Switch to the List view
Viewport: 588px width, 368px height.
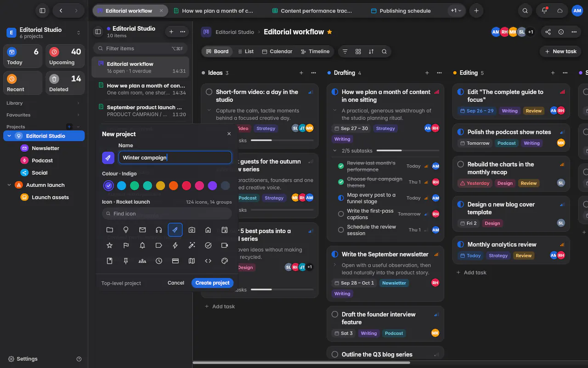pos(245,52)
